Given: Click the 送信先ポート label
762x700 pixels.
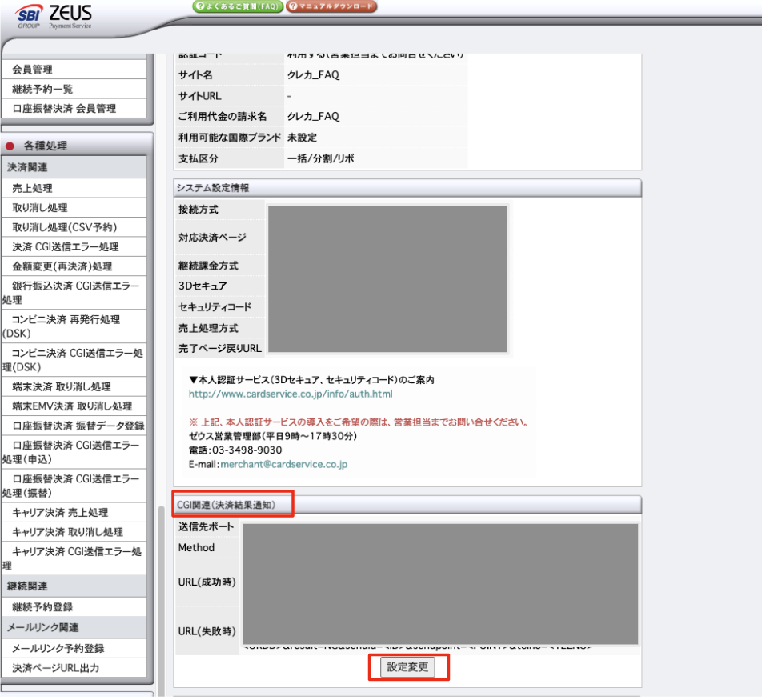Looking at the screenshot, I should coord(206,526).
